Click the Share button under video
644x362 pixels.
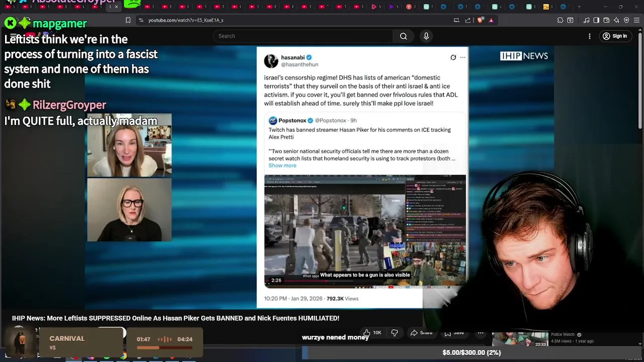point(421,333)
